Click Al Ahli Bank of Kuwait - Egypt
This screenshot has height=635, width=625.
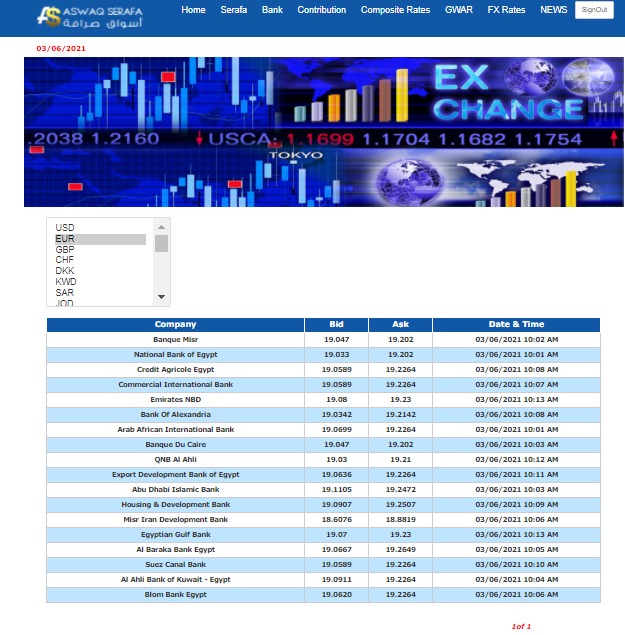(x=175, y=579)
